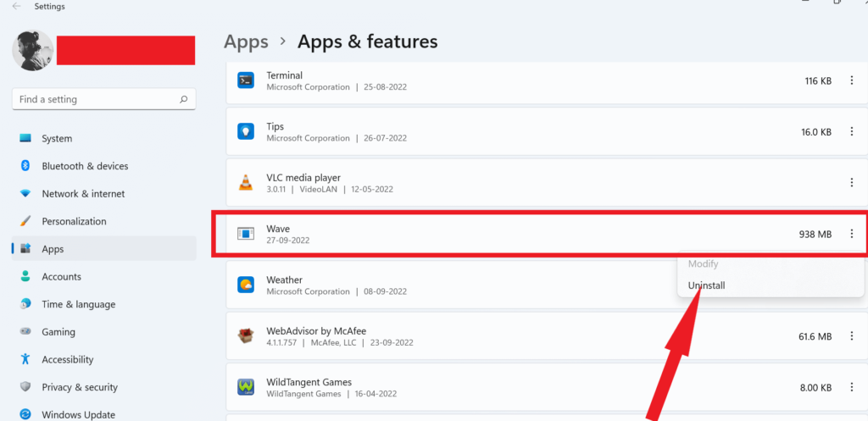
Task: Open Bluetooth & devices settings
Action: coord(103,166)
